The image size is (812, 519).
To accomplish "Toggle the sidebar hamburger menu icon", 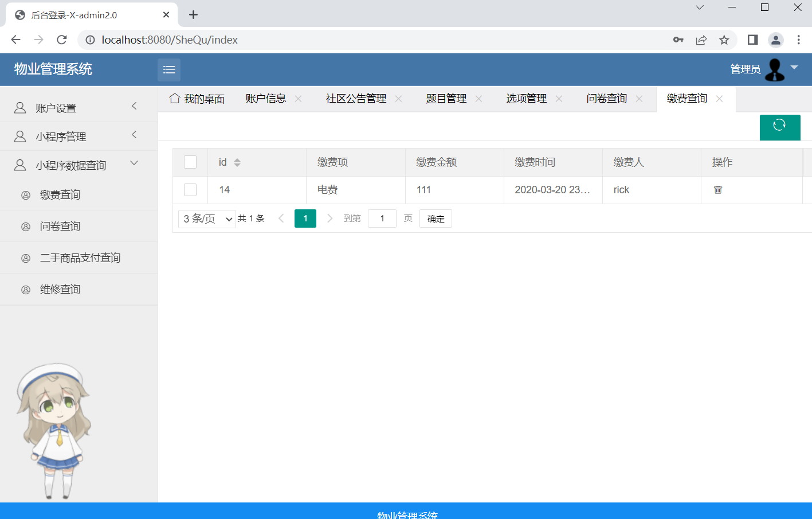I will (169, 70).
